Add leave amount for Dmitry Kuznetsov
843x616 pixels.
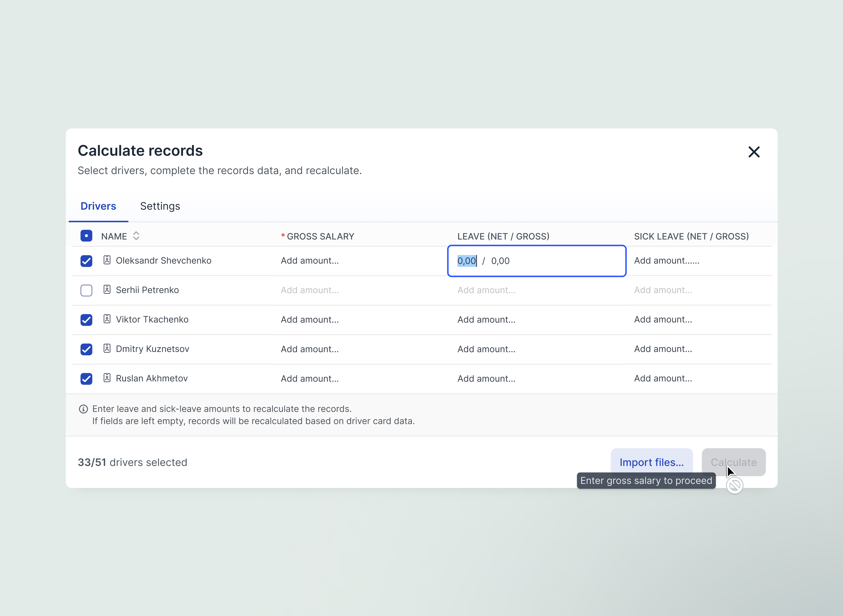tap(487, 349)
